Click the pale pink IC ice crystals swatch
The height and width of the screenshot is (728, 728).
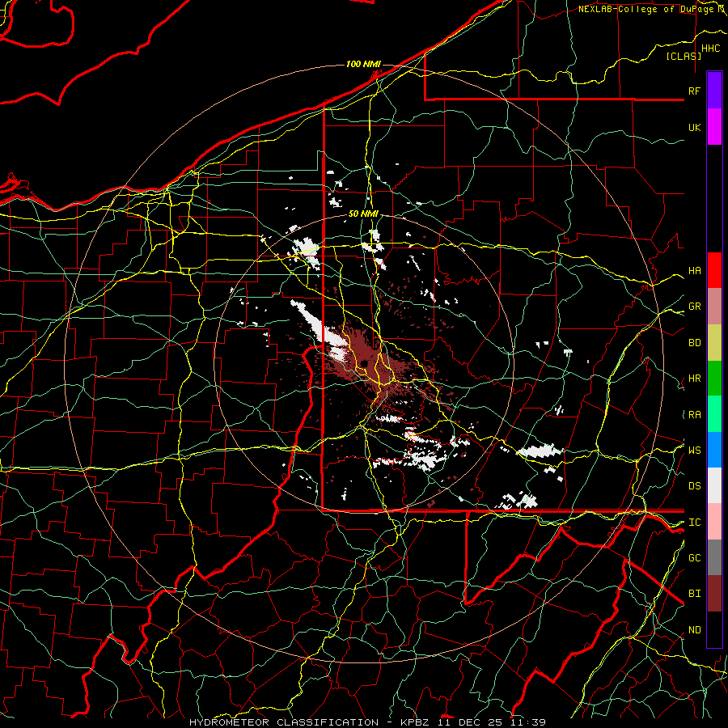[x=714, y=522]
